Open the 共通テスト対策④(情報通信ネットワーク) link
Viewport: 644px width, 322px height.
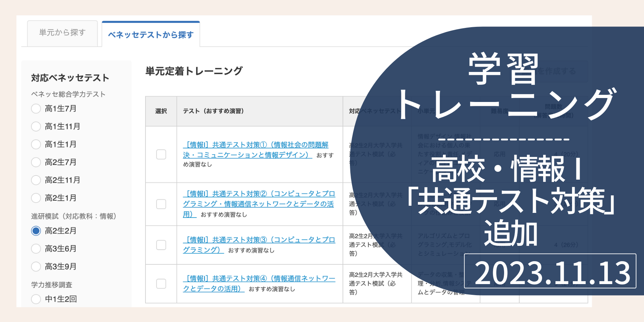coord(259,283)
